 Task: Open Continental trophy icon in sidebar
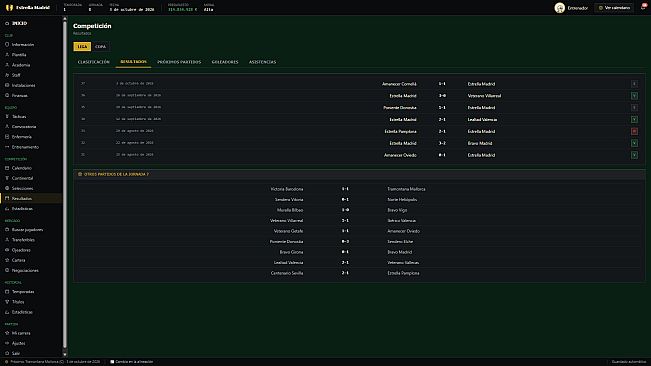(7, 178)
